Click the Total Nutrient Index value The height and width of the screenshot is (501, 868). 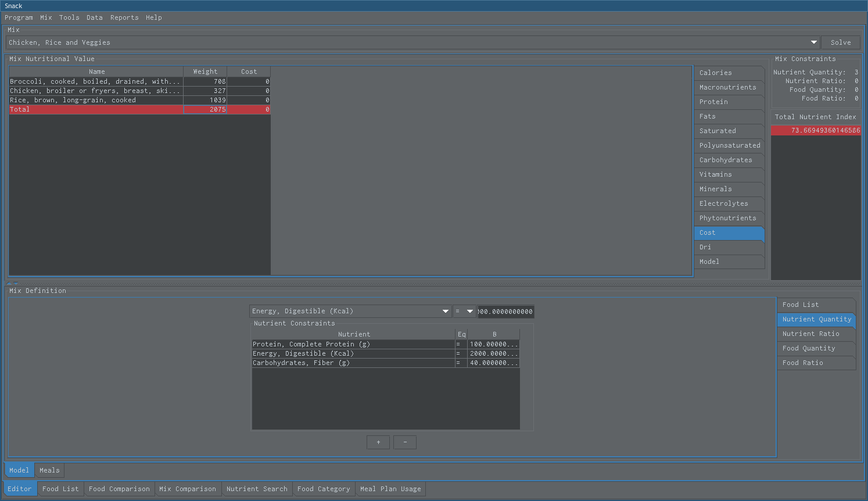pyautogui.click(x=816, y=130)
